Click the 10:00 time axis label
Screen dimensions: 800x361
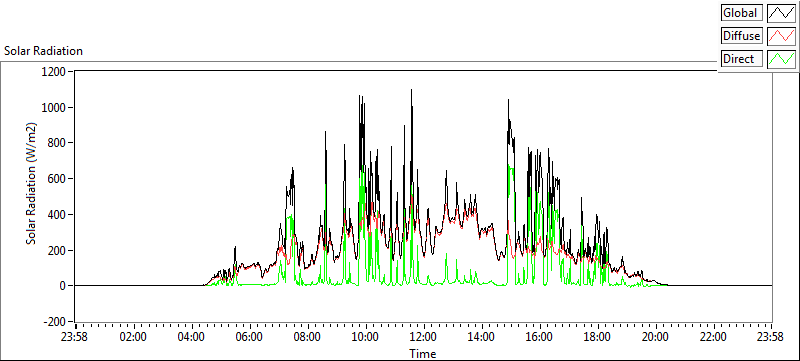[365, 337]
